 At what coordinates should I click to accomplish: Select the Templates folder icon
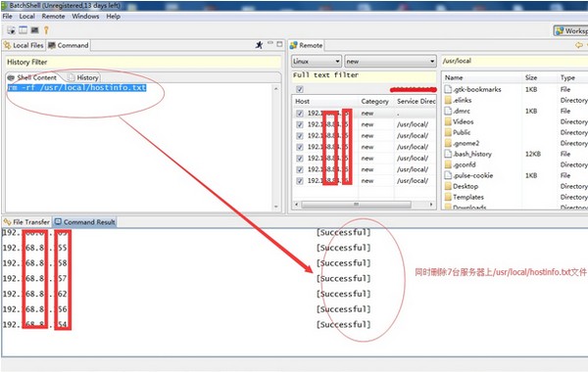pos(448,197)
